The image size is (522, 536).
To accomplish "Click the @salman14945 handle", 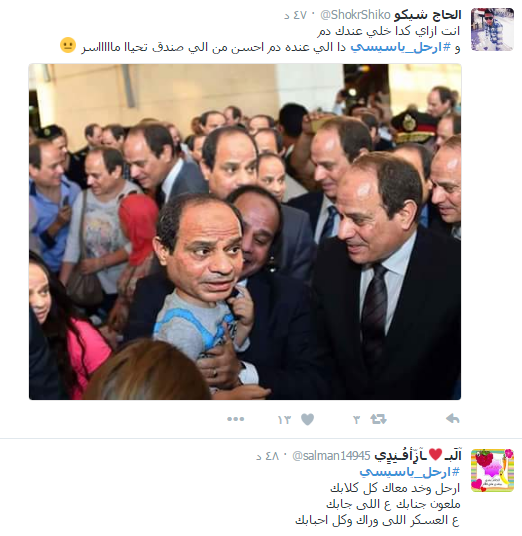I will 331,456.
